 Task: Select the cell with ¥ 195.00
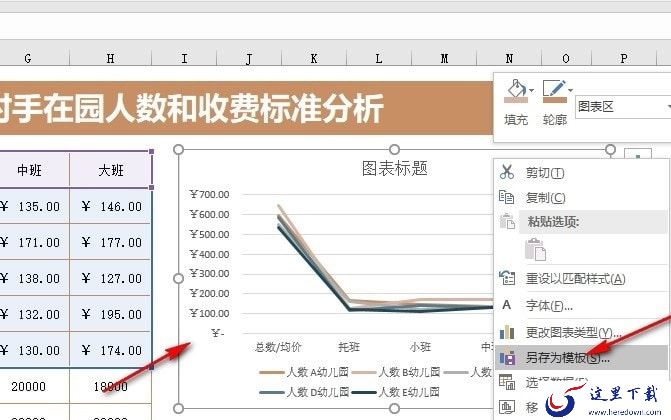pos(110,314)
